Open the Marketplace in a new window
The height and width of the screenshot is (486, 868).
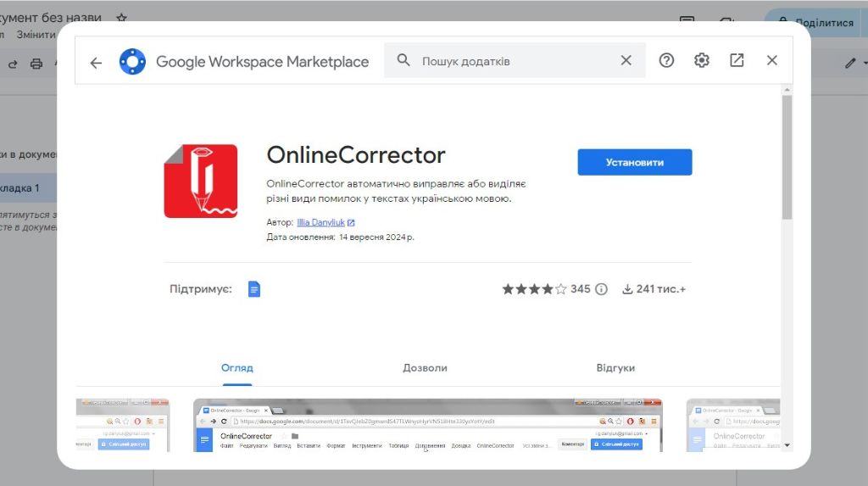737,60
